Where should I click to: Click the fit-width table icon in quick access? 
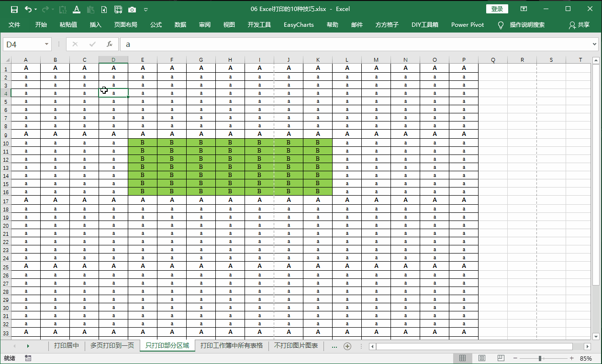[x=118, y=9]
